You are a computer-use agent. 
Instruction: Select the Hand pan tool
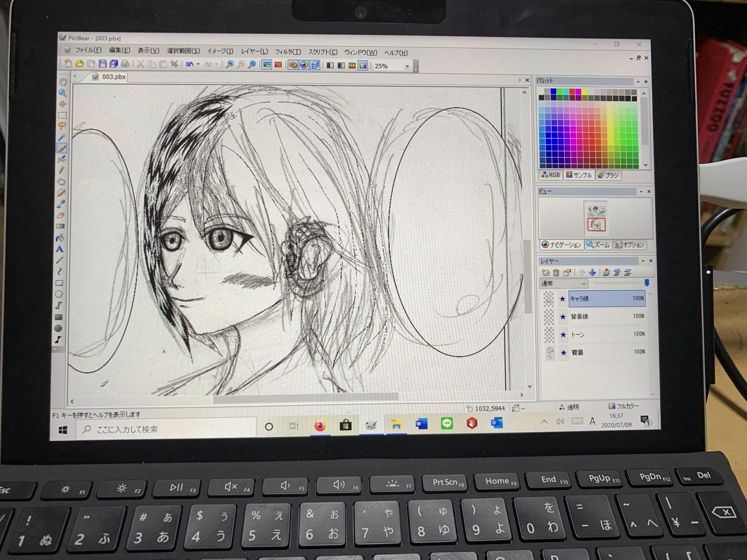coord(63,82)
